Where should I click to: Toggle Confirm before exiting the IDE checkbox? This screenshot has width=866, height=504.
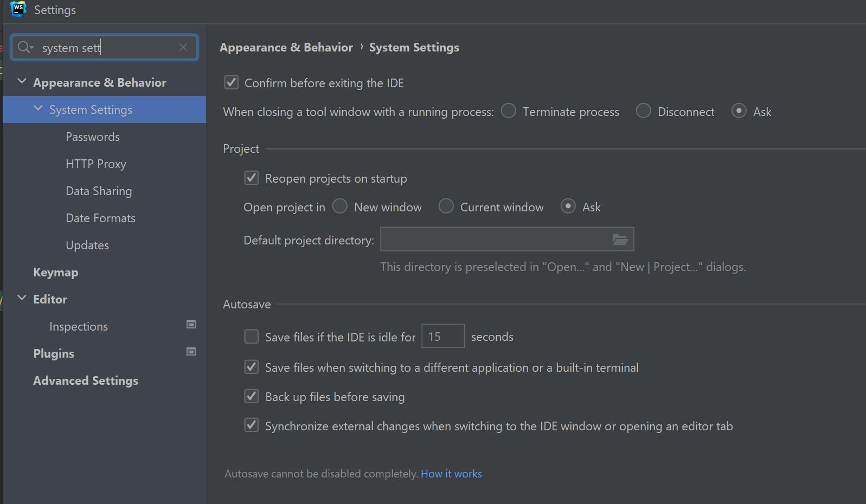point(232,82)
